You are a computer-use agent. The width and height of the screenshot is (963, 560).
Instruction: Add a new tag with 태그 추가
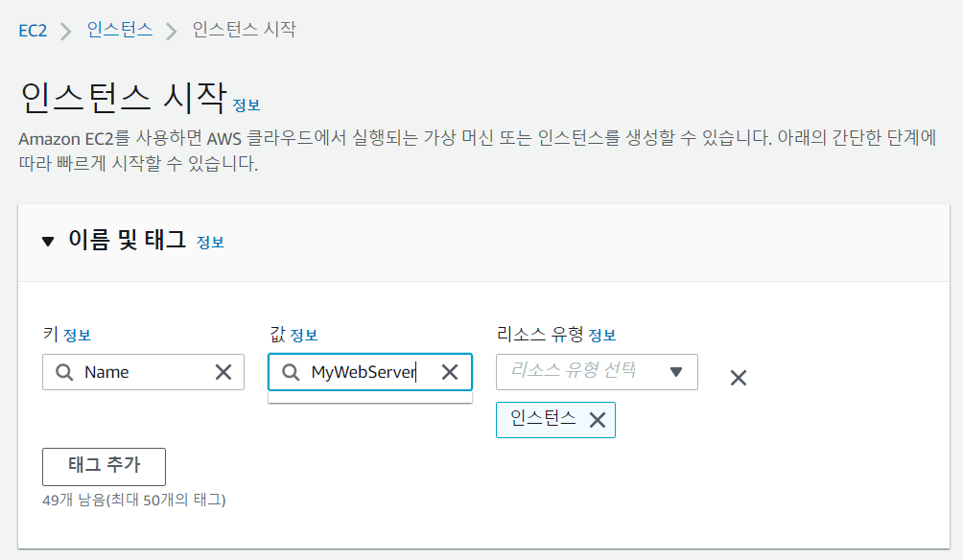(x=104, y=467)
